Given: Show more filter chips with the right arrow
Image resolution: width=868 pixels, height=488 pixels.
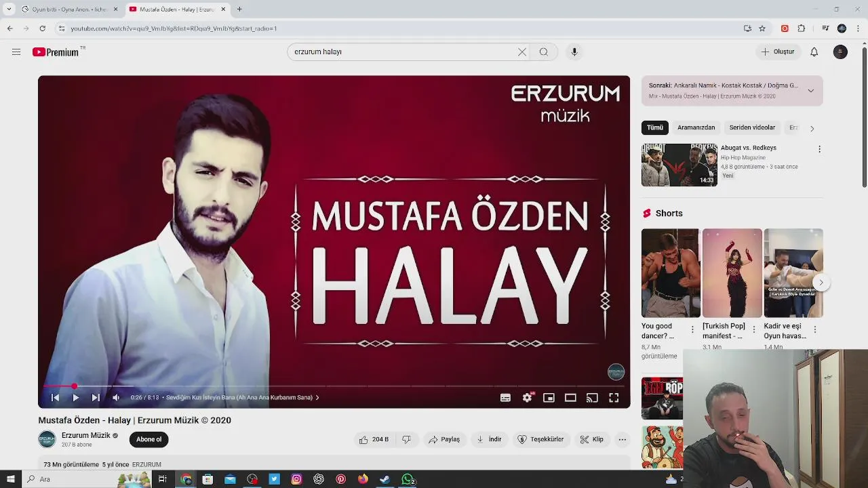Looking at the screenshot, I should (812, 128).
